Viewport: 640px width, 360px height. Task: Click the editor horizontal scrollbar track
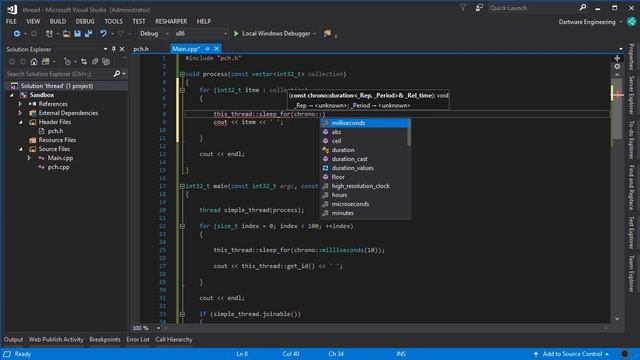click(x=386, y=328)
